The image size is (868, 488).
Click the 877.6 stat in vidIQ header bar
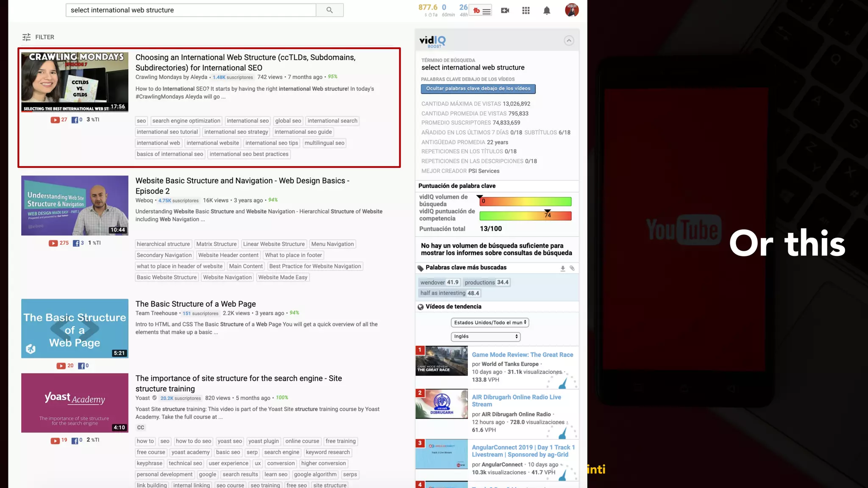(x=428, y=8)
